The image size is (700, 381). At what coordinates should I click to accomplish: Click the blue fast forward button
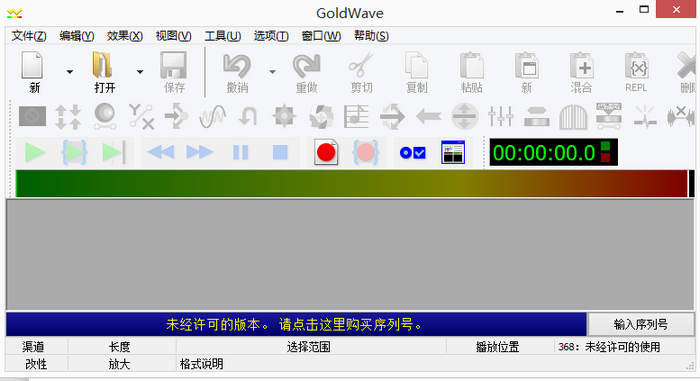coord(200,153)
